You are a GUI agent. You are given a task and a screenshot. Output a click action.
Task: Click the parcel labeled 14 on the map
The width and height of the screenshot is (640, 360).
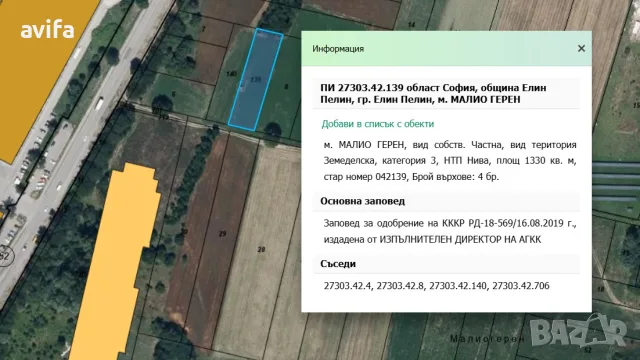411,25
